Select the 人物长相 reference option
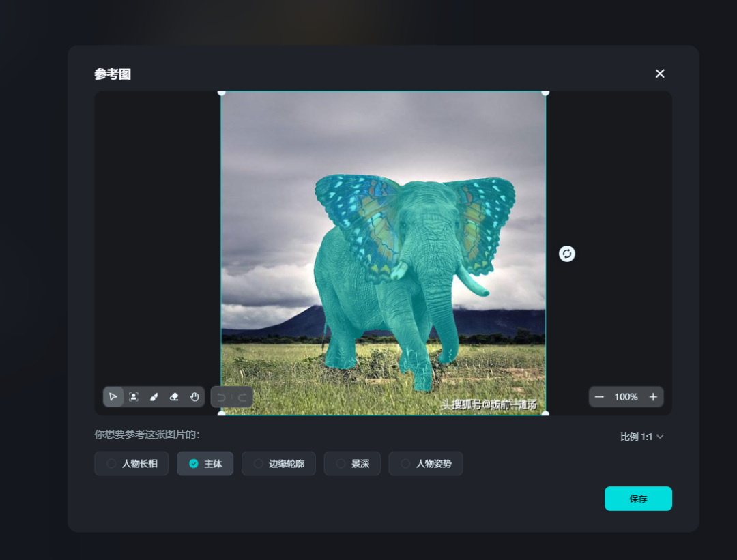The height and width of the screenshot is (560, 737). coord(131,463)
